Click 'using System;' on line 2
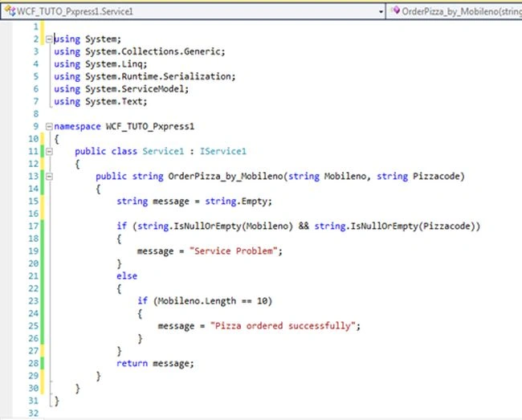The image size is (522, 420). [88, 39]
